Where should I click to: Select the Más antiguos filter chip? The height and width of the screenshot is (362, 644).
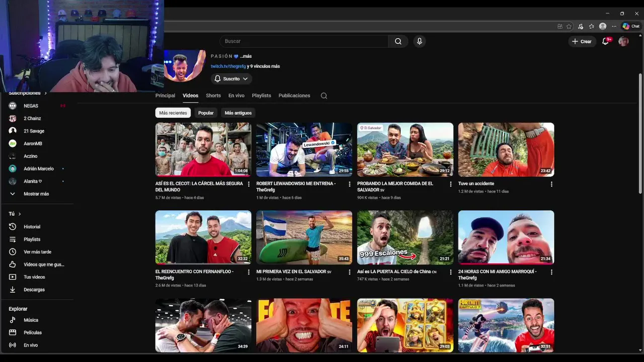tap(238, 113)
